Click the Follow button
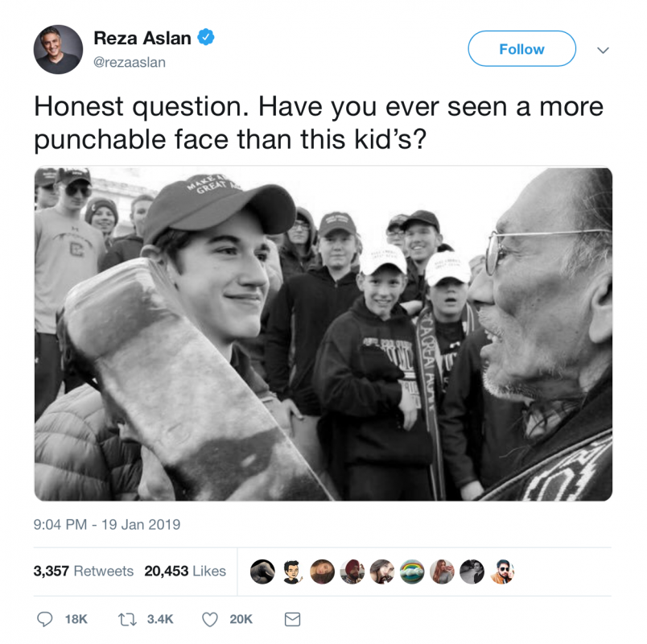The image size is (647, 644). pyautogui.click(x=521, y=49)
